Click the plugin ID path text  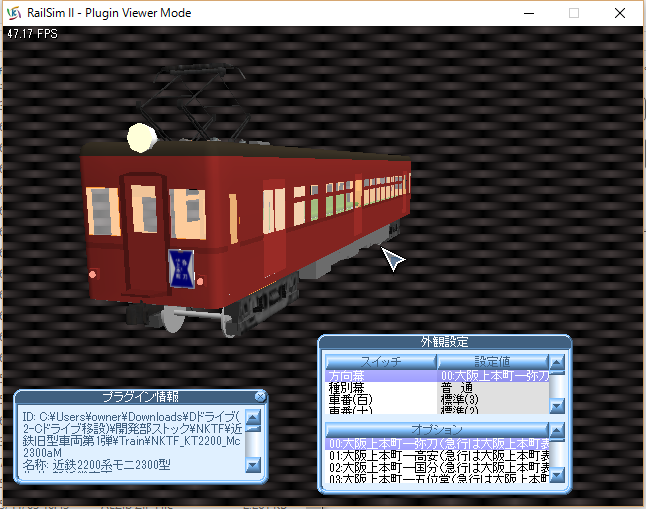132,434
